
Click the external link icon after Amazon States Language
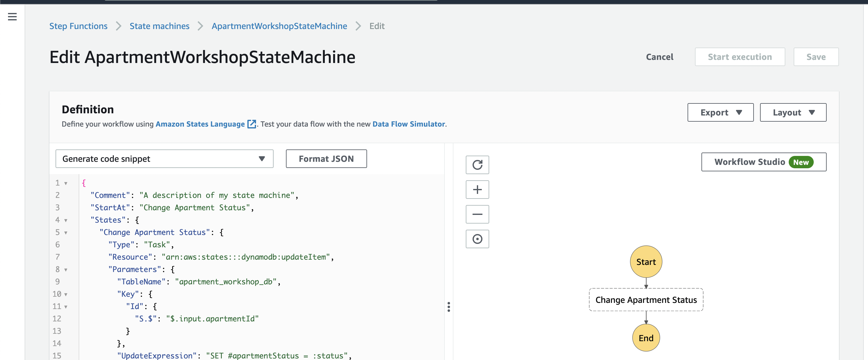point(252,124)
